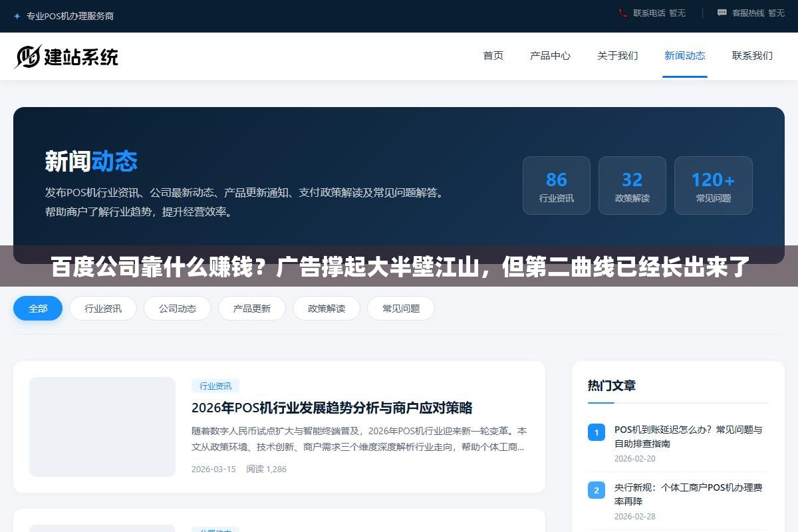Viewport: 798px width, 532px height.
Task: Click the 热门文章 heading
Action: 612,386
